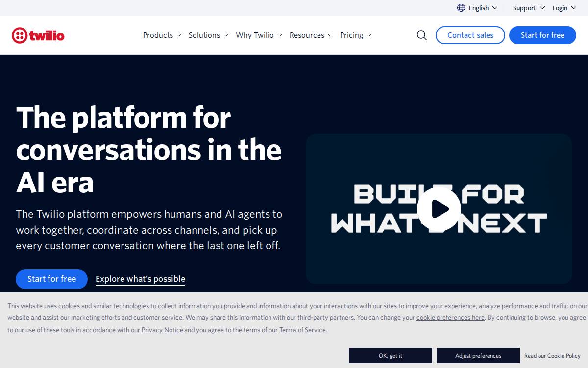Open the cookie preferences here link
The image size is (588, 368).
click(x=450, y=318)
